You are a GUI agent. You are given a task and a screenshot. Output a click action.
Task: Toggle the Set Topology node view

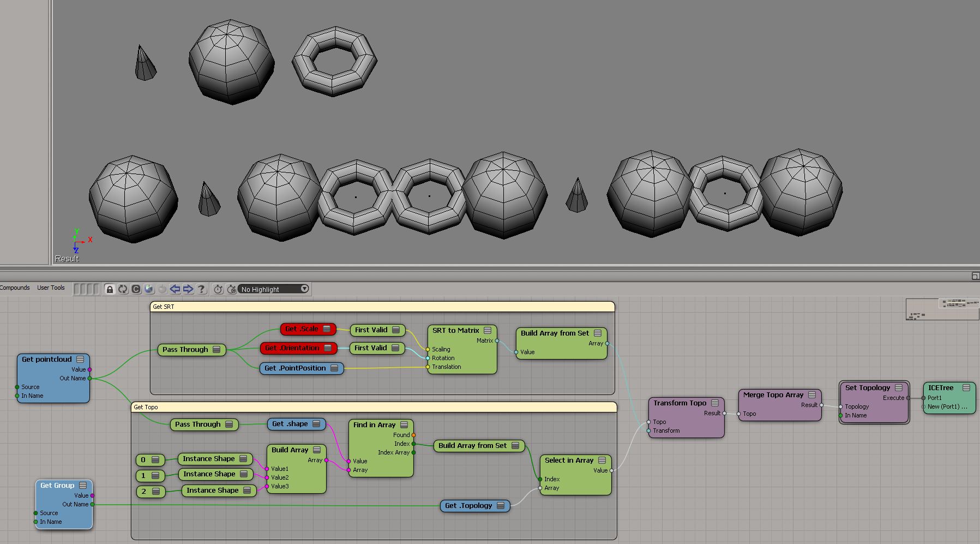click(899, 388)
